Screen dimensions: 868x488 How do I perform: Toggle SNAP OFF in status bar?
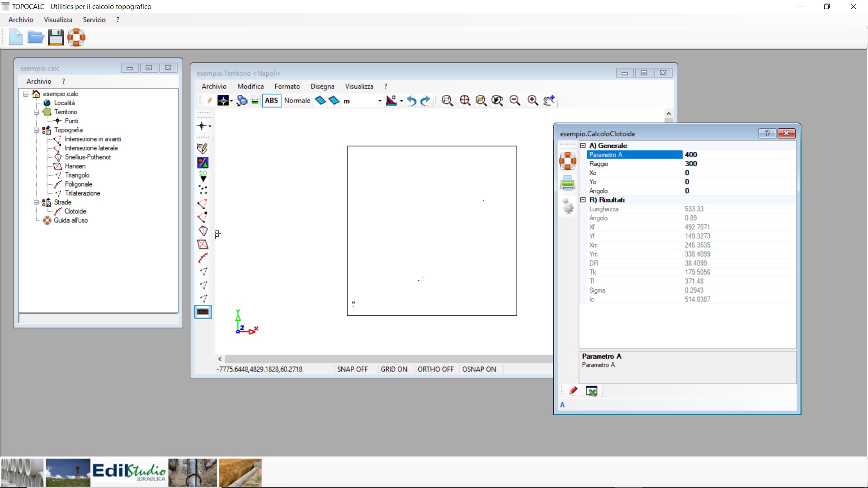(353, 369)
